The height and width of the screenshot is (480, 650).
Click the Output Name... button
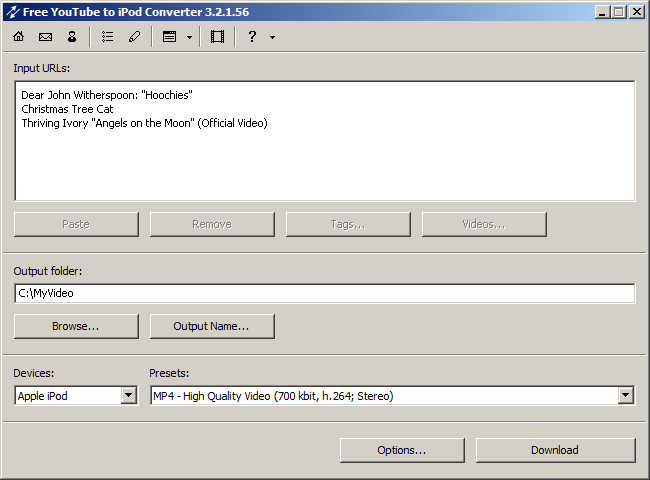click(212, 326)
